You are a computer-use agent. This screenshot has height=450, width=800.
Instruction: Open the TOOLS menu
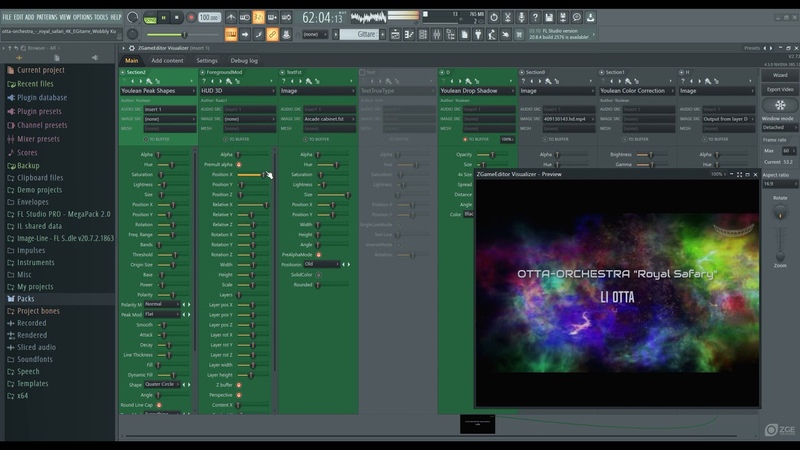click(x=101, y=17)
